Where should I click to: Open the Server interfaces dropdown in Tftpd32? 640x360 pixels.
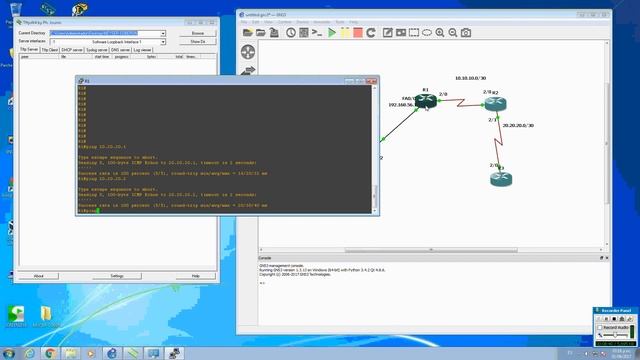(x=163, y=42)
